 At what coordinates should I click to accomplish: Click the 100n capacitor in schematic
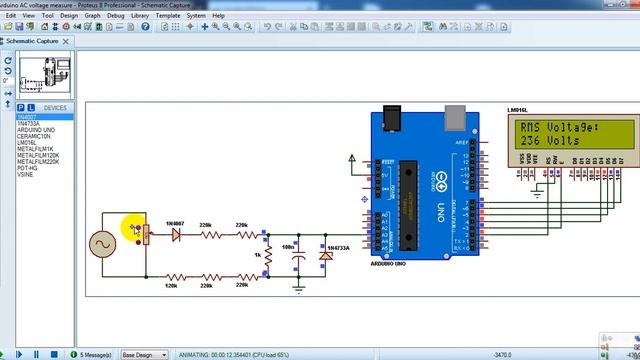(298, 256)
